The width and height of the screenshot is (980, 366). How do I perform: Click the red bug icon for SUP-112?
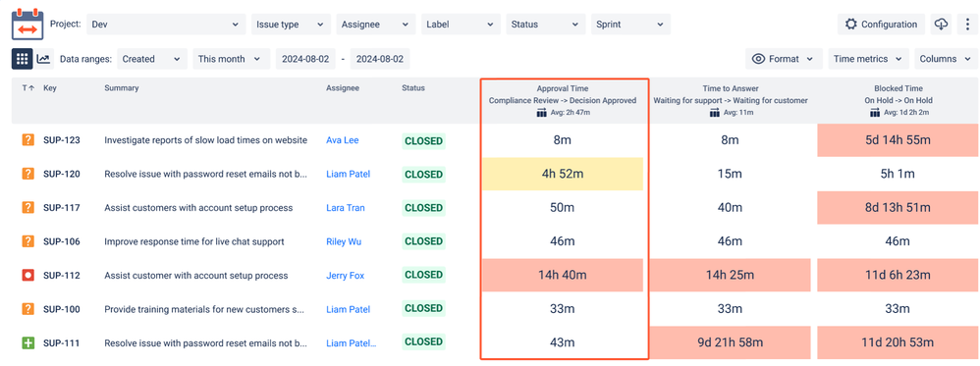click(x=27, y=275)
